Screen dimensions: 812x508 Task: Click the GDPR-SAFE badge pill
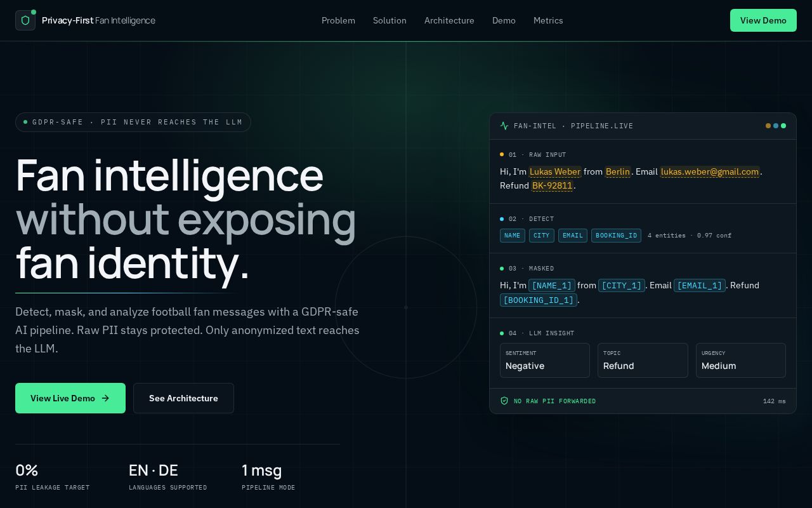[x=133, y=122]
